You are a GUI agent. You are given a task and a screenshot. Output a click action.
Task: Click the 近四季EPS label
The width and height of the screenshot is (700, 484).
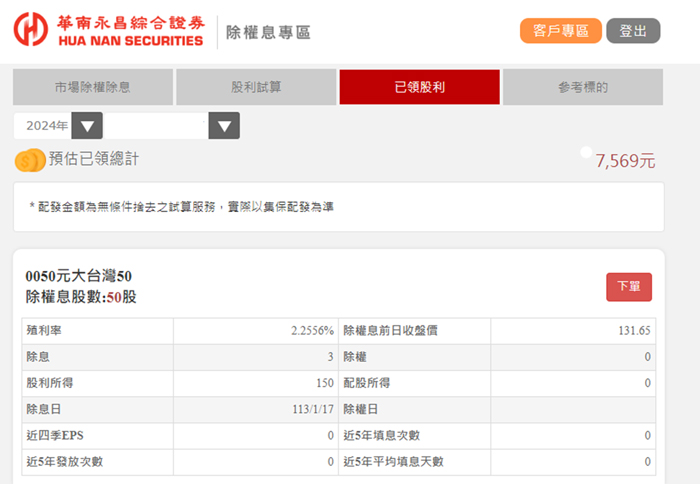(x=55, y=435)
